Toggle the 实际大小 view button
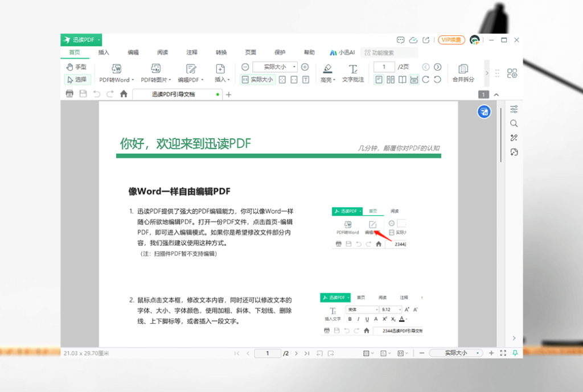This screenshot has width=583, height=392. [258, 80]
